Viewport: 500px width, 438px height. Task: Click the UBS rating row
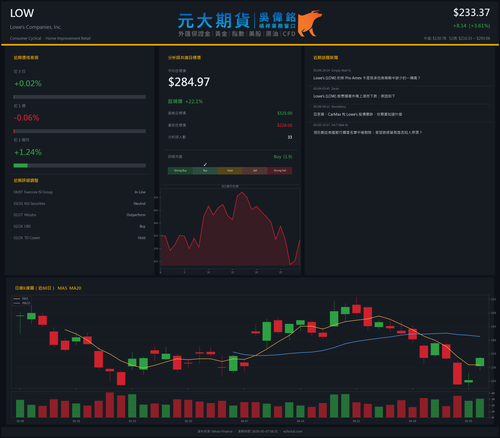pos(80,226)
